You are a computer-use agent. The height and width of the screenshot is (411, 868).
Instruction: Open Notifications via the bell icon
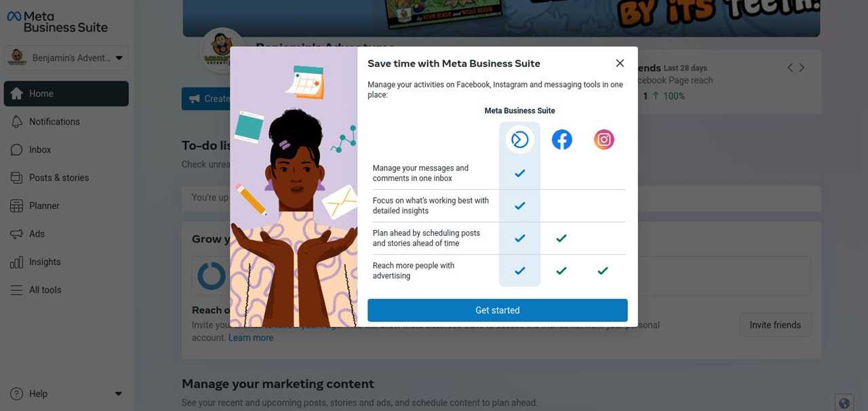[x=17, y=121]
